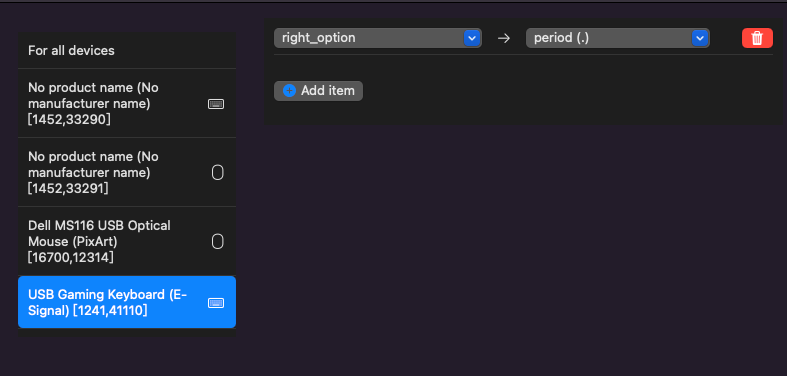Viewport: 787px width, 376px height.
Task: Open the period (.) target key dropdown
Action: [617, 38]
